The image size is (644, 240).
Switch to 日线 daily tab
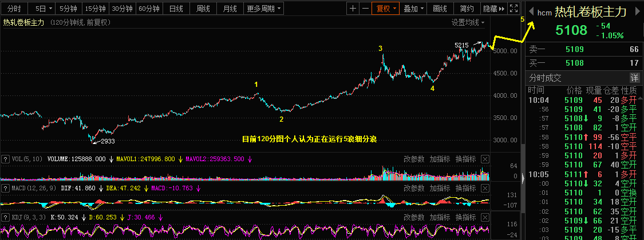(176, 8)
